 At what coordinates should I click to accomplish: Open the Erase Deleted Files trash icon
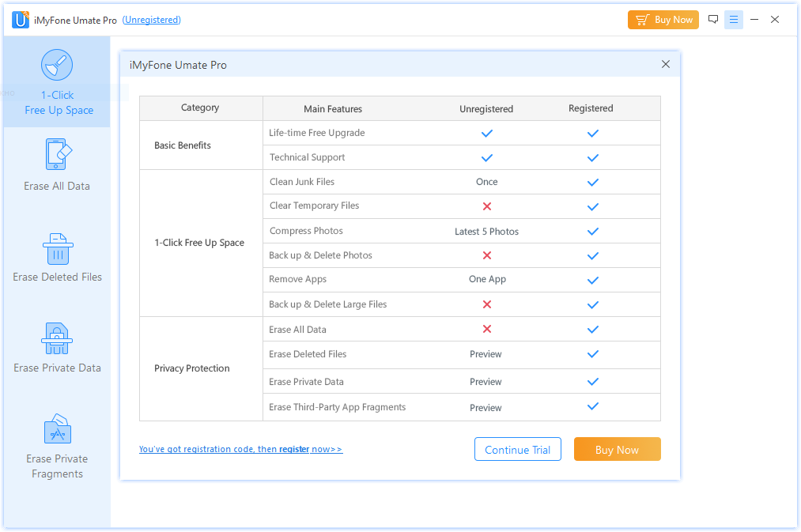[57, 248]
